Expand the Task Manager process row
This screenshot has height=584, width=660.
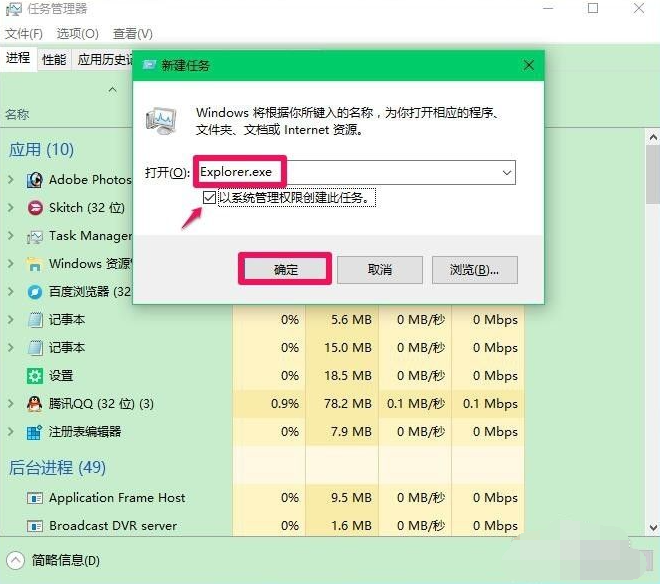[11, 236]
